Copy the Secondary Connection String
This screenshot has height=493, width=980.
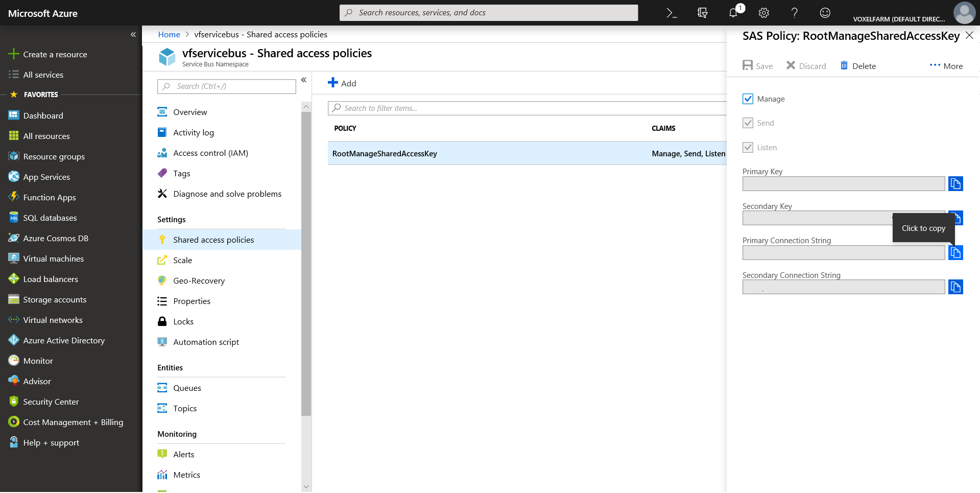click(955, 287)
